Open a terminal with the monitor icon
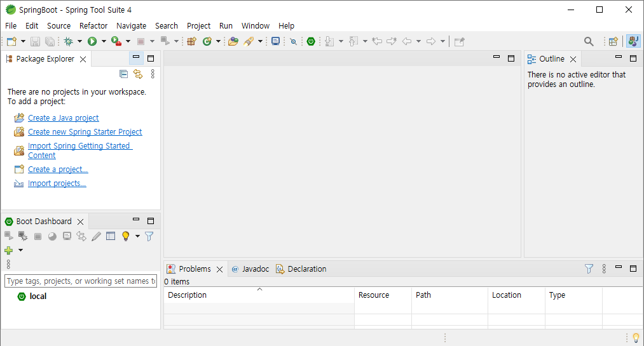This screenshot has width=644, height=346. (275, 41)
